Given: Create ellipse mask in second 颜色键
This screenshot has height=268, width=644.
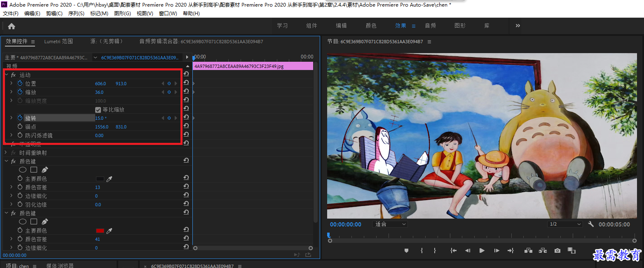Looking at the screenshot, I should (23, 221).
